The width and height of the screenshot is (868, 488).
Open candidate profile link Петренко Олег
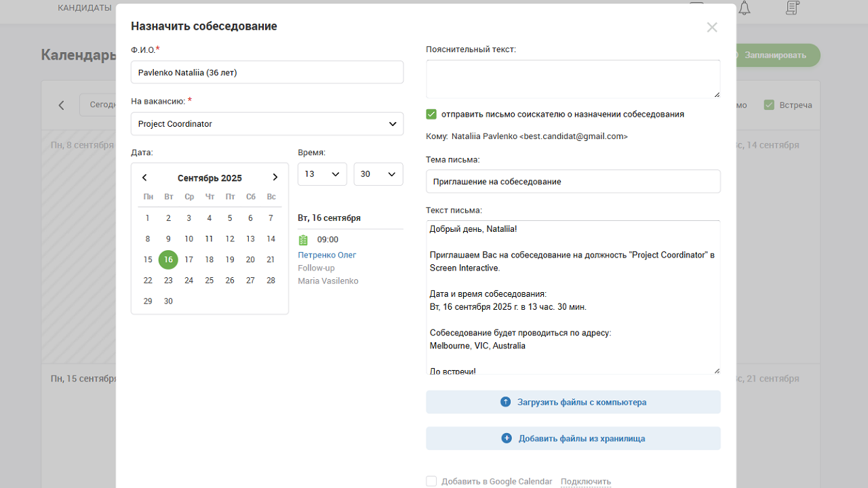tap(326, 255)
